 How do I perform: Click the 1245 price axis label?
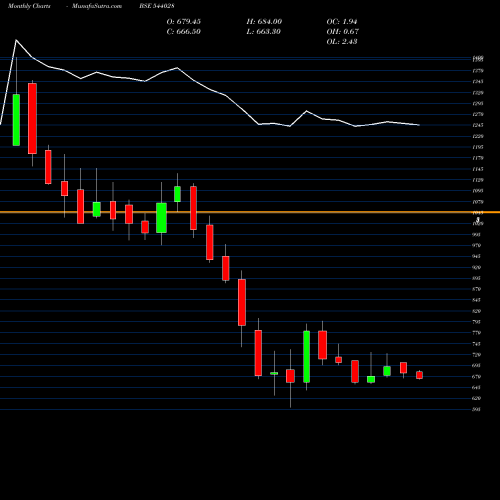click(478, 125)
